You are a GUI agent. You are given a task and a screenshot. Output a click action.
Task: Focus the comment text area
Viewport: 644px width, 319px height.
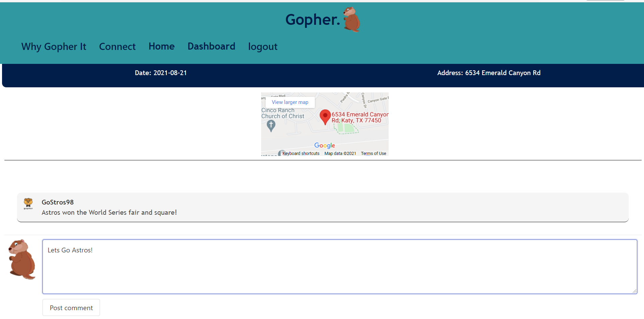[340, 267]
